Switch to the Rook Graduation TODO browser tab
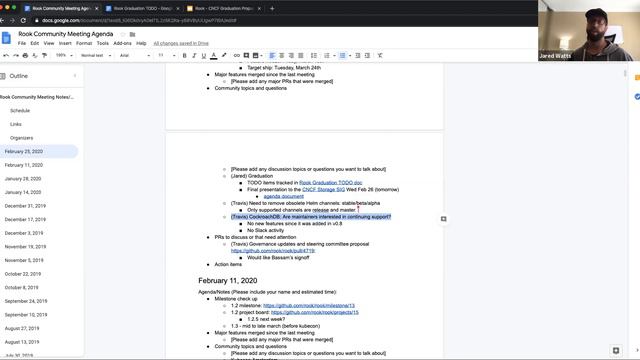 click(x=142, y=8)
